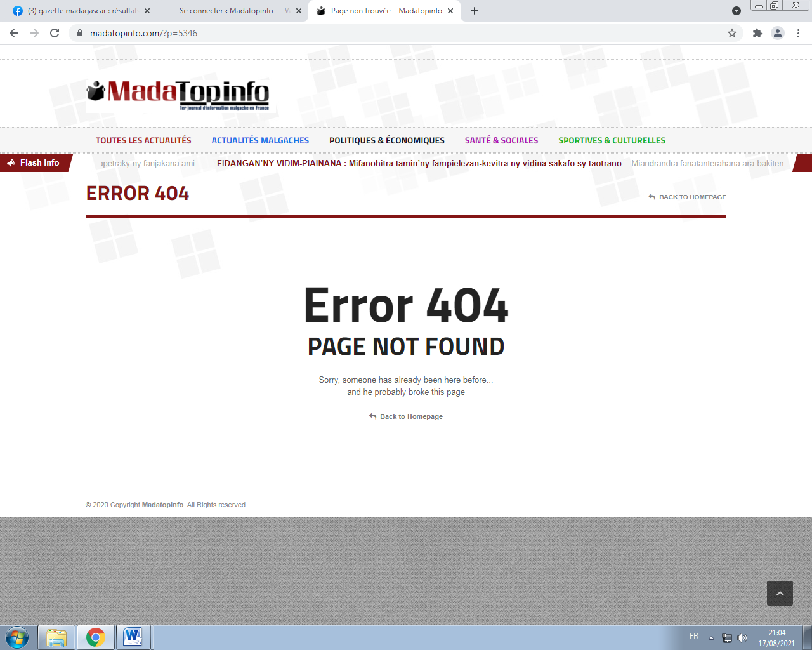Open the Chrome extensions puzzle icon
The width and height of the screenshot is (812, 650).
pyautogui.click(x=757, y=33)
